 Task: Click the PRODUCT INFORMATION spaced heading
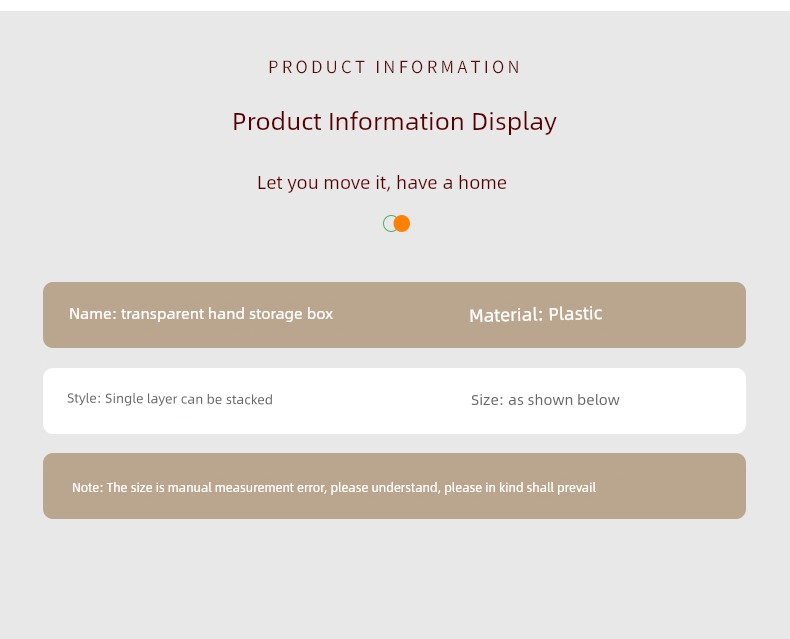coord(394,67)
